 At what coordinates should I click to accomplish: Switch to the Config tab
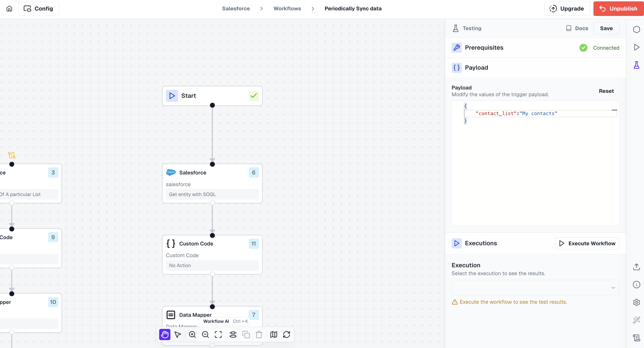tap(39, 9)
